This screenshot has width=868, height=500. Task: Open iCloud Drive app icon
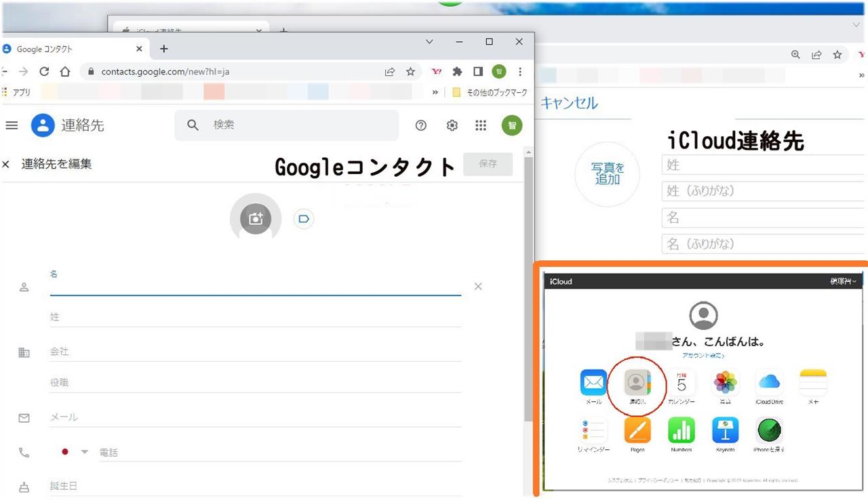pos(770,383)
